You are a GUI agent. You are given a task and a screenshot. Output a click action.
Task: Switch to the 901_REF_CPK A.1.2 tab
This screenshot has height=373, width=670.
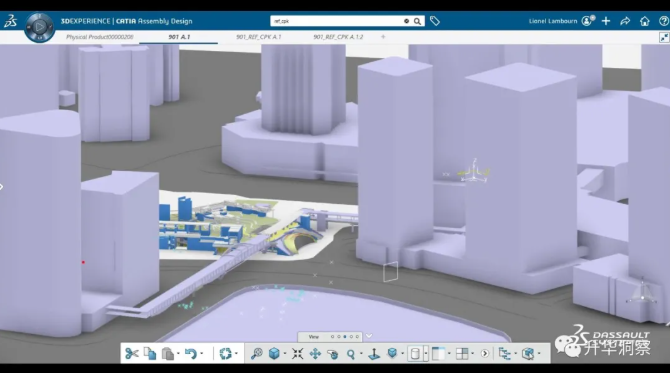click(x=338, y=37)
